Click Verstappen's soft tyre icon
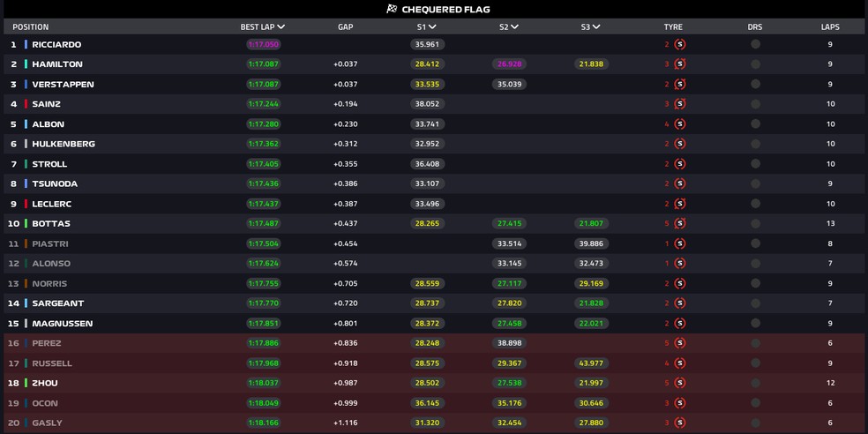868x434 pixels. (680, 84)
